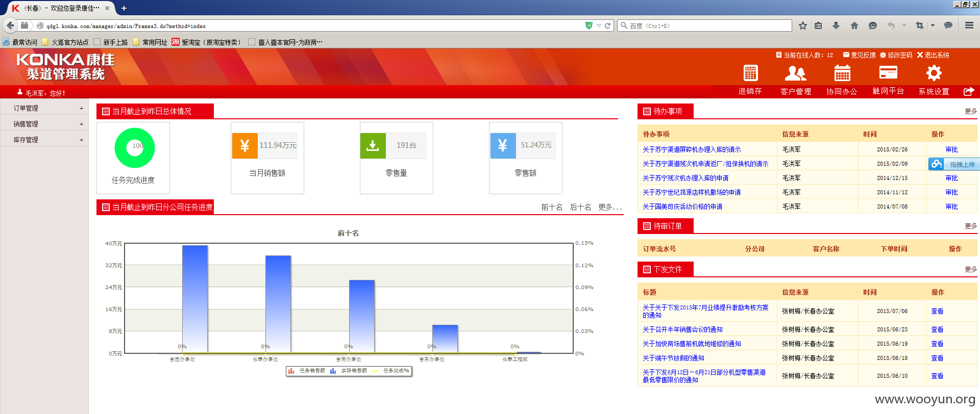Click the share/export arrow icon in red bar
This screenshot has height=414, width=980.
tap(969, 91)
